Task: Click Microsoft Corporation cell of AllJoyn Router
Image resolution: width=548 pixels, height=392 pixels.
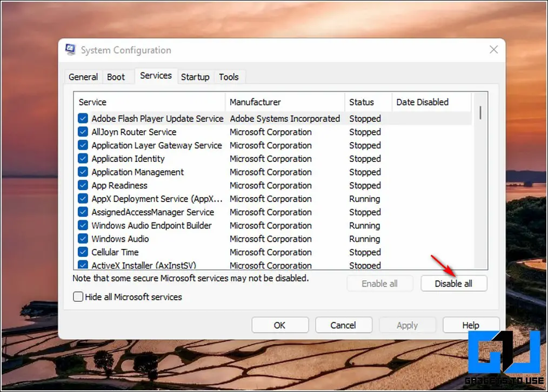Action: (271, 132)
